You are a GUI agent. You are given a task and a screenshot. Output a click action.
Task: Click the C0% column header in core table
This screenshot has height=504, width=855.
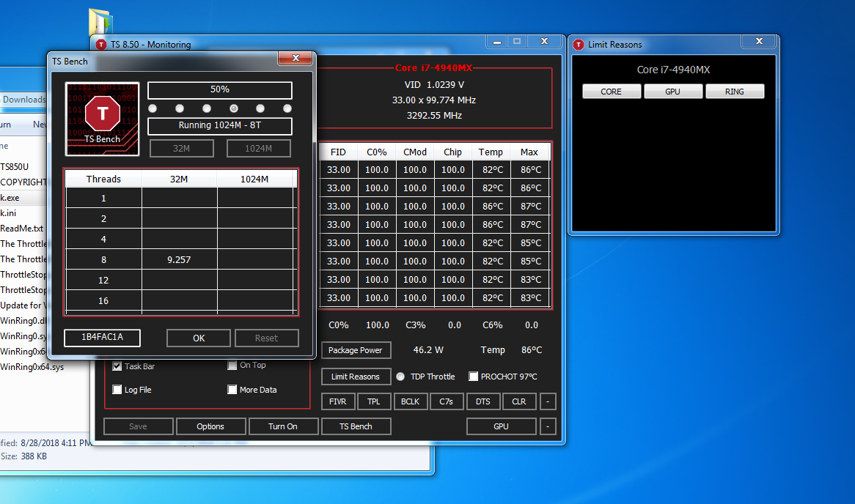pyautogui.click(x=377, y=152)
